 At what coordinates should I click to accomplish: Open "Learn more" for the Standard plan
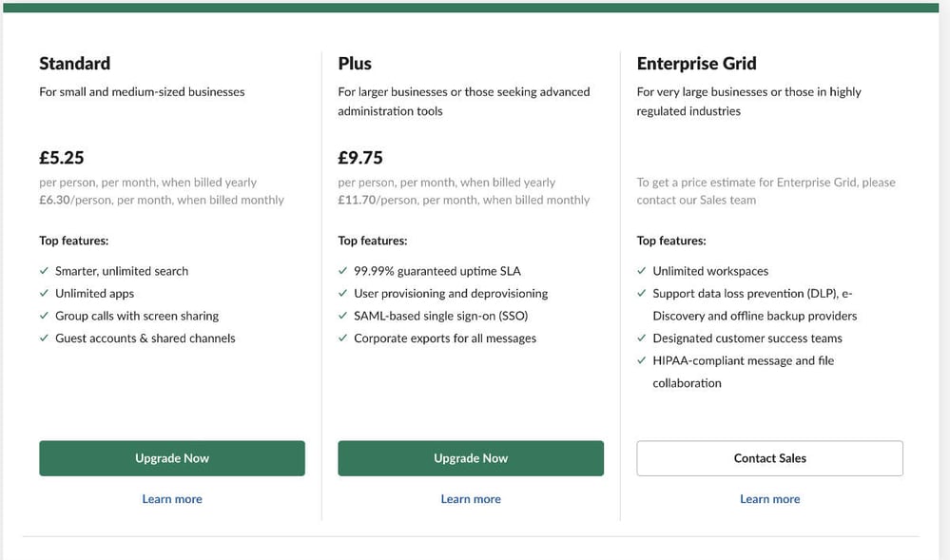[171, 498]
